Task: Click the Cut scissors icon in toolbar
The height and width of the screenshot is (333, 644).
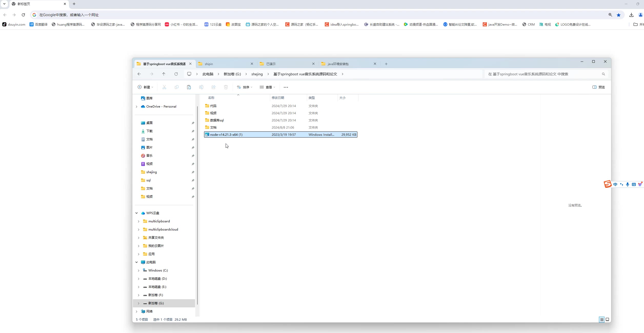Action: point(164,87)
